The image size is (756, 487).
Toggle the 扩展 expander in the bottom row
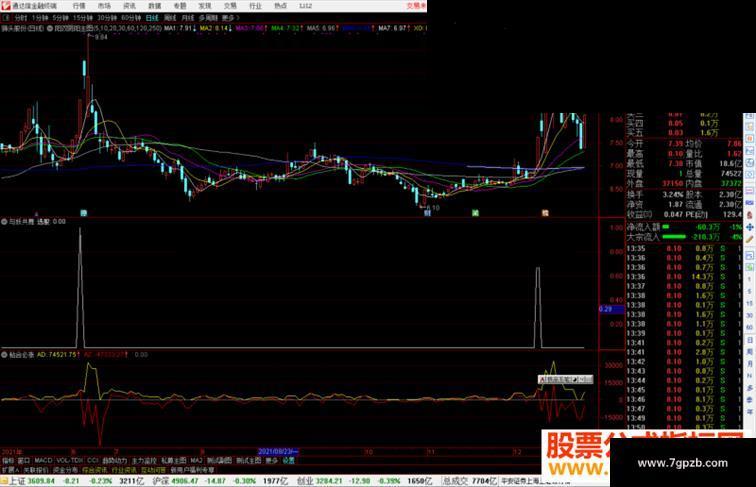pyautogui.click(x=10, y=470)
